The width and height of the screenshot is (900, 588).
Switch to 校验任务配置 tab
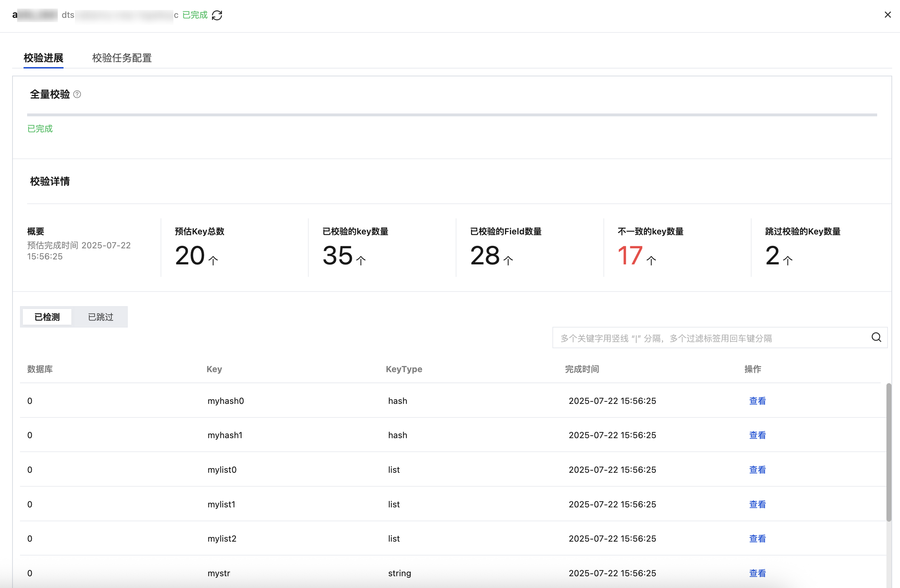coord(122,58)
